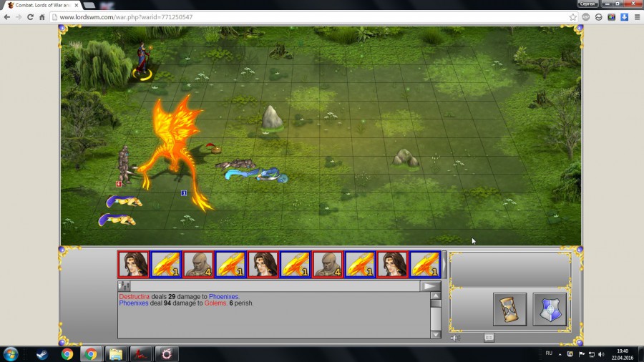The height and width of the screenshot is (362, 644).
Task: Select the first hero portrait in turn queue
Action: 134,264
